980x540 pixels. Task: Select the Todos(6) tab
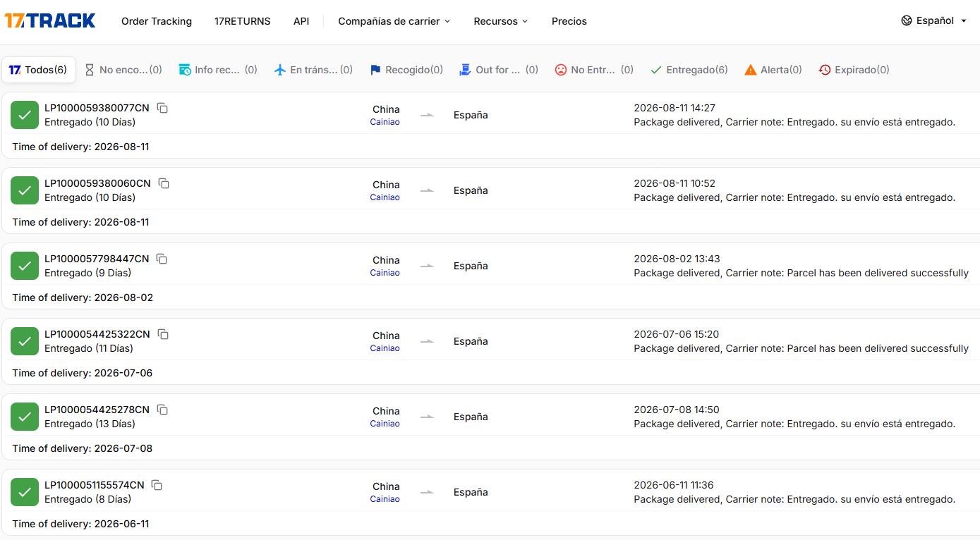[x=39, y=70]
